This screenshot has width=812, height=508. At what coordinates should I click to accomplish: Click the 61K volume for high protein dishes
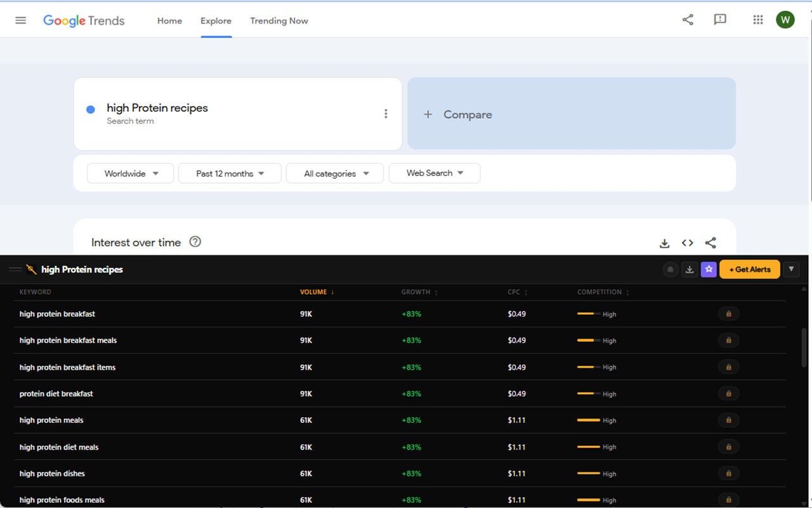[306, 473]
